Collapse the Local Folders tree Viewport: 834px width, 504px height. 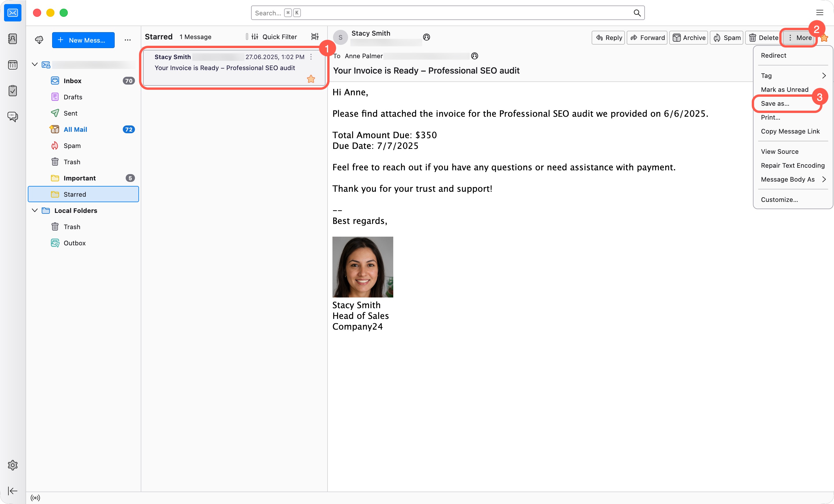point(34,211)
